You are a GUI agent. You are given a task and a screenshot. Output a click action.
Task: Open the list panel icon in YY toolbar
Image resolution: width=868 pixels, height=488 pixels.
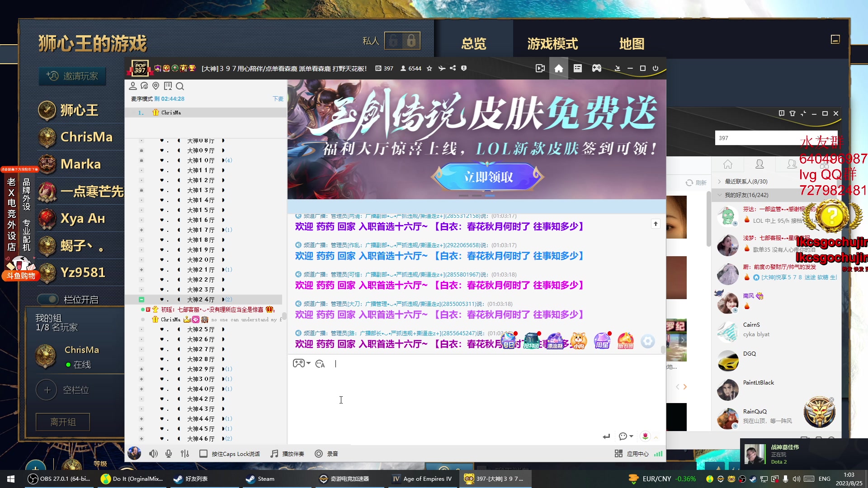(x=578, y=68)
